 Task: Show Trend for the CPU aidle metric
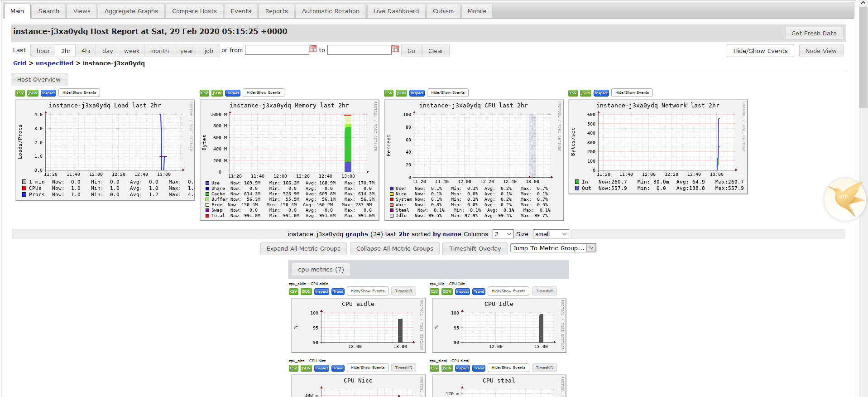pyautogui.click(x=338, y=291)
